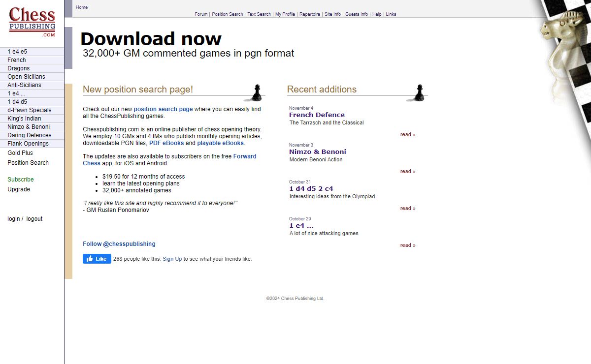Image resolution: width=591 pixels, height=364 pixels.
Task: Open Gold Plus in sidebar
Action: [20, 153]
